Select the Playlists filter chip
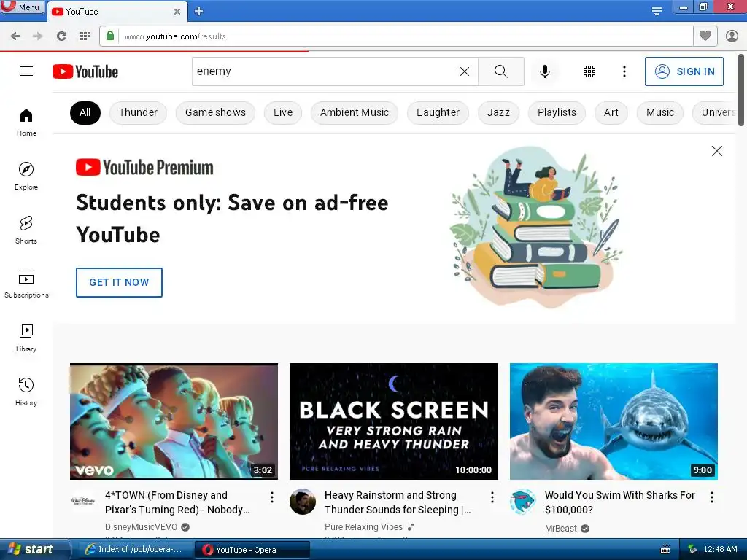 click(x=557, y=113)
